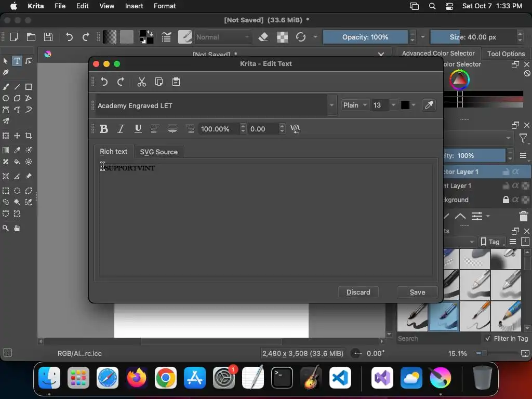Image resolution: width=532 pixels, height=399 pixels.
Task: Select the Crop tool
Action: (29, 136)
